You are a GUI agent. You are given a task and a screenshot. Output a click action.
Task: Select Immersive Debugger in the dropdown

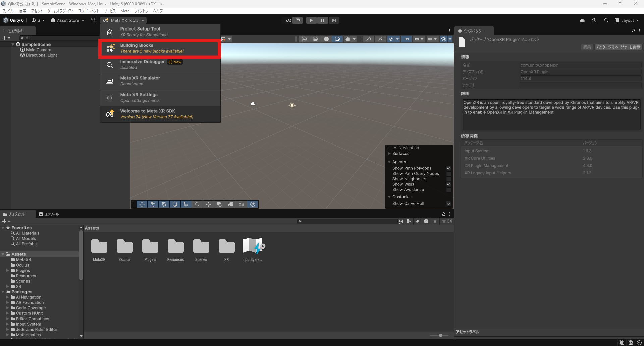click(x=160, y=65)
